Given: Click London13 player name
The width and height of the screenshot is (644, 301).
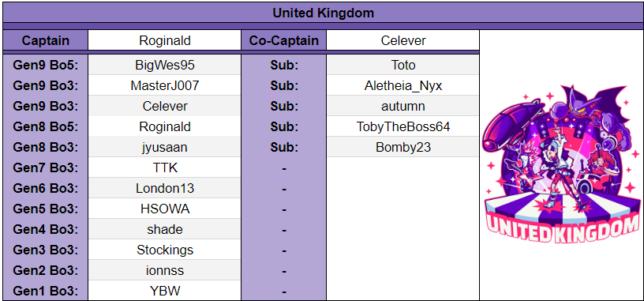Looking at the screenshot, I should coord(165,188).
